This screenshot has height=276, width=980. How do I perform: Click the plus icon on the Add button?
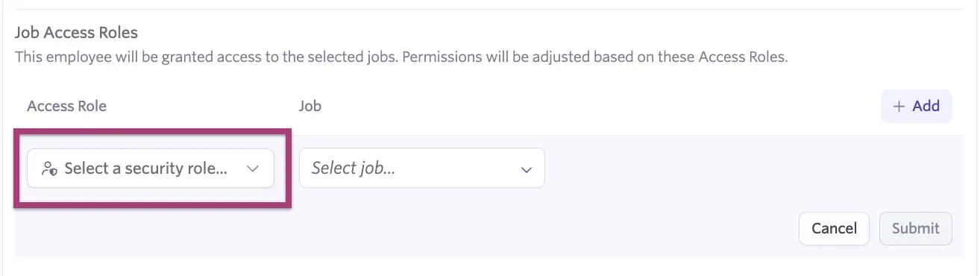coord(899,106)
